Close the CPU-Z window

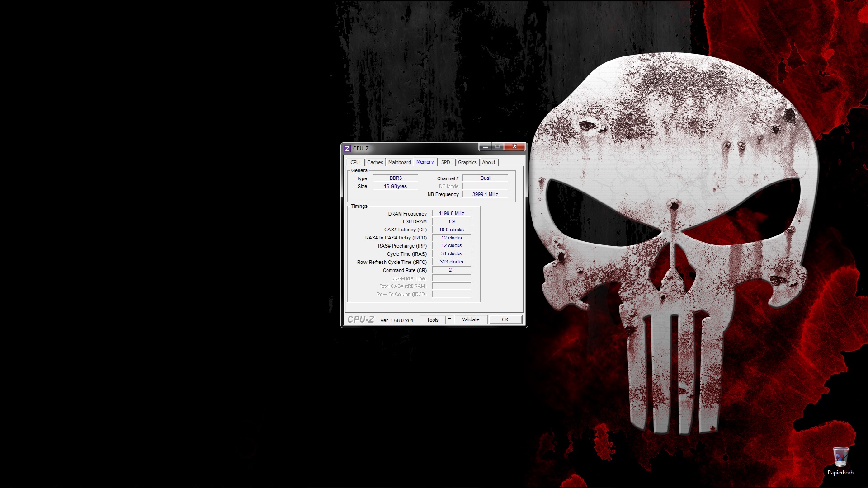514,147
